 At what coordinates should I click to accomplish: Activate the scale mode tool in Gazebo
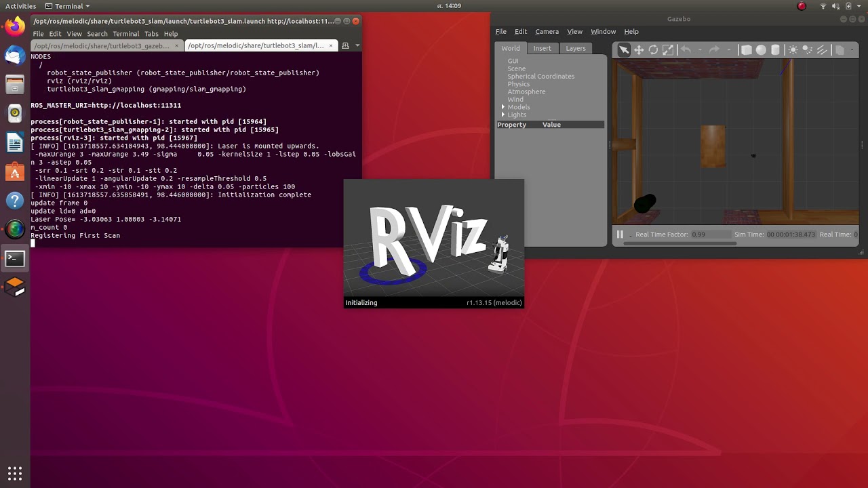tap(668, 49)
